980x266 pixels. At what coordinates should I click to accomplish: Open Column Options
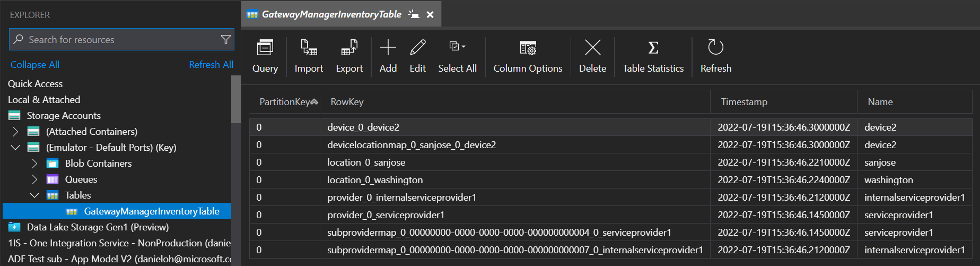click(x=528, y=57)
